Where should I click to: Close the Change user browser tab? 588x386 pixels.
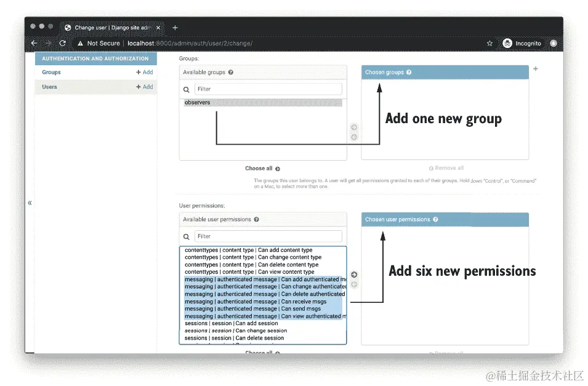158,27
